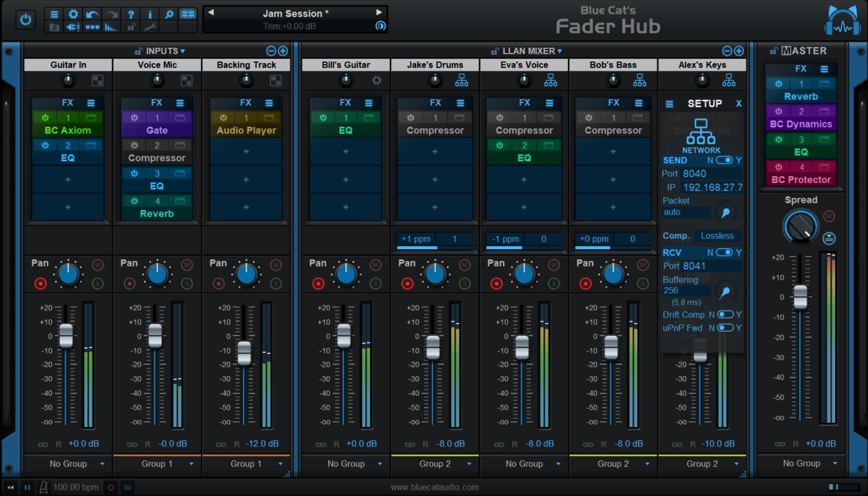Open FX menu on Backing Track channel

[269, 103]
